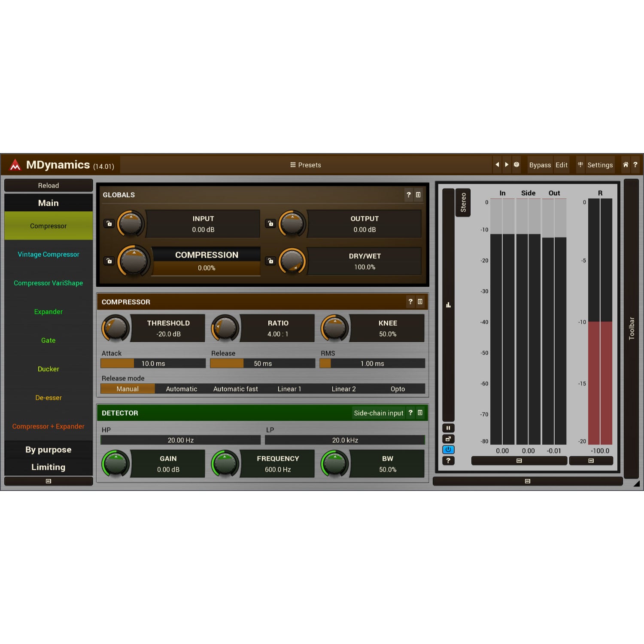Collapse the left sidebar with bottom expander

pyautogui.click(x=49, y=481)
